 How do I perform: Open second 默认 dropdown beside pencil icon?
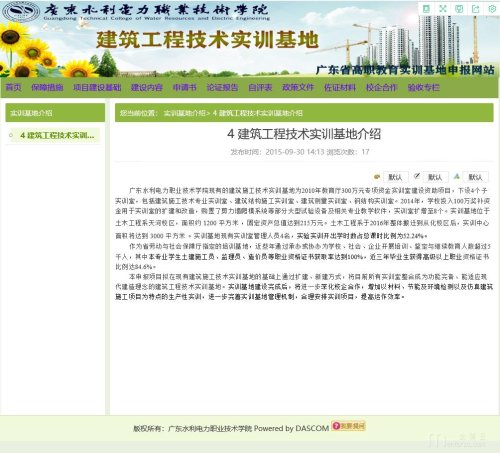coord(435,177)
